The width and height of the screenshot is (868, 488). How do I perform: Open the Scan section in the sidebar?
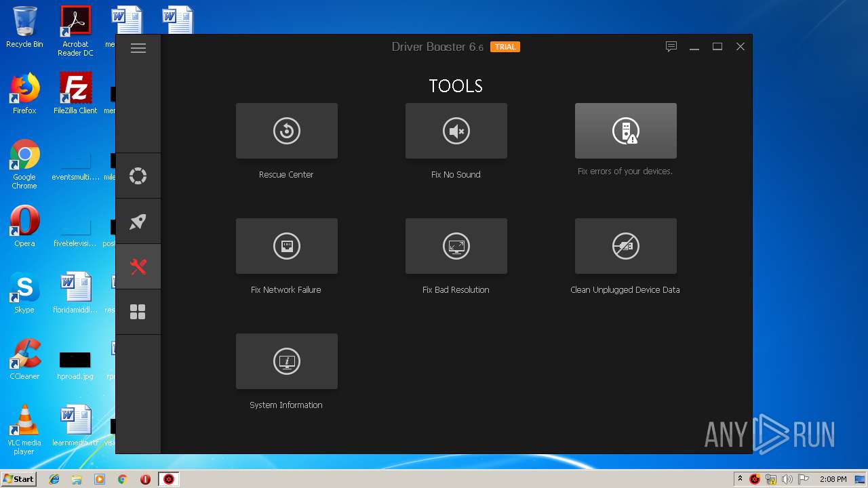click(x=138, y=176)
